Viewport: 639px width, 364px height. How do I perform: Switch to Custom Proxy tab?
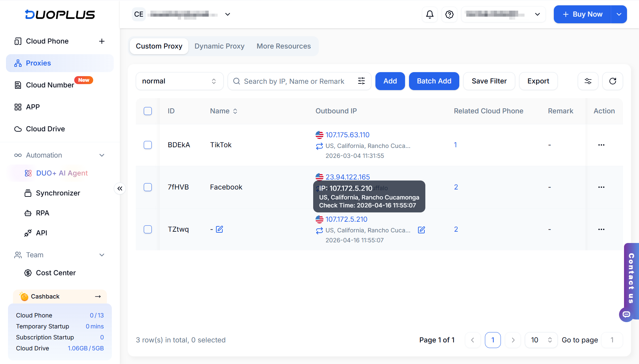click(159, 46)
